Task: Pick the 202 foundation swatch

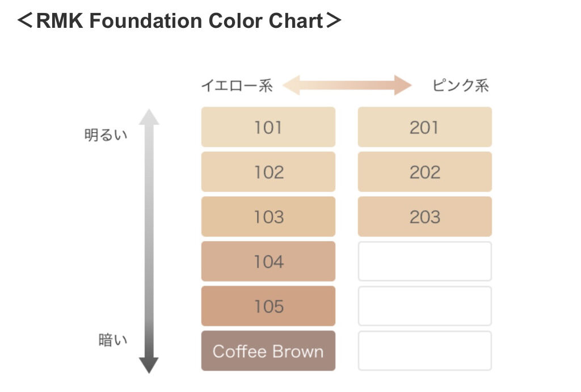Action: tap(424, 172)
